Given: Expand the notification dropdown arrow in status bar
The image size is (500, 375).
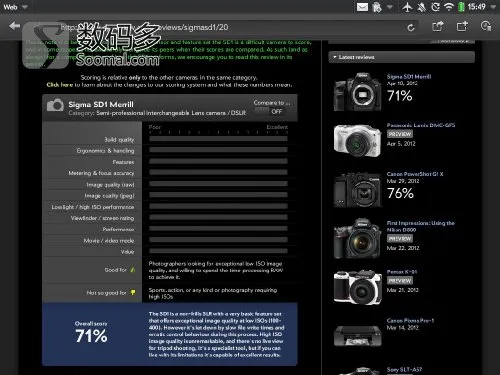Looking at the screenshot, I should click(x=390, y=7).
